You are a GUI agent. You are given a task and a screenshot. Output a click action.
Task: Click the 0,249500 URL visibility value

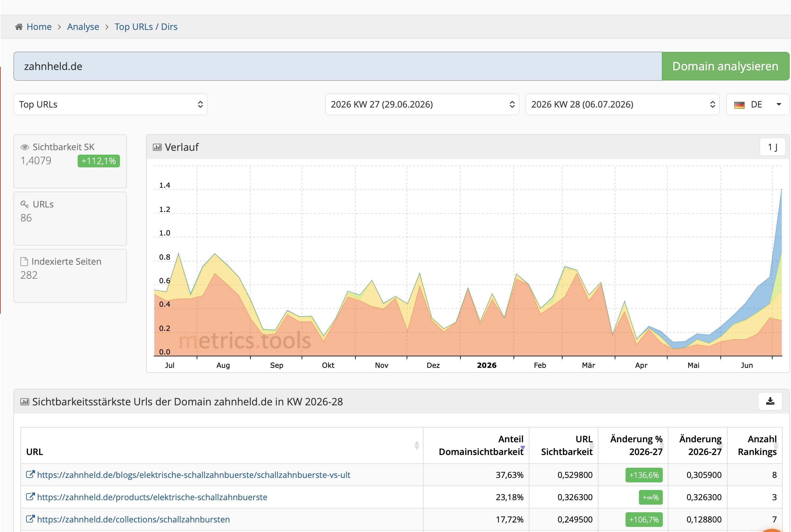click(x=575, y=520)
